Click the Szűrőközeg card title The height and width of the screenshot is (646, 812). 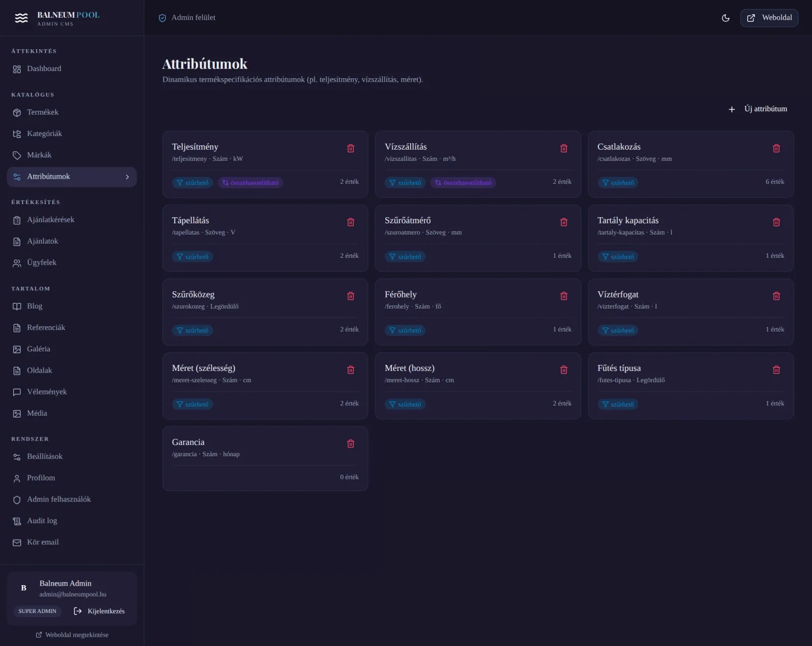pyautogui.click(x=193, y=294)
